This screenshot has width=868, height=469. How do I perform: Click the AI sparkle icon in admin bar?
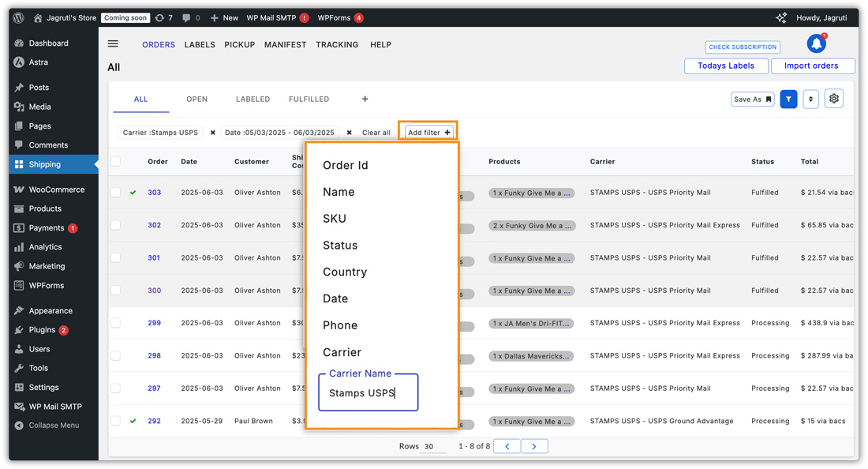click(x=781, y=17)
